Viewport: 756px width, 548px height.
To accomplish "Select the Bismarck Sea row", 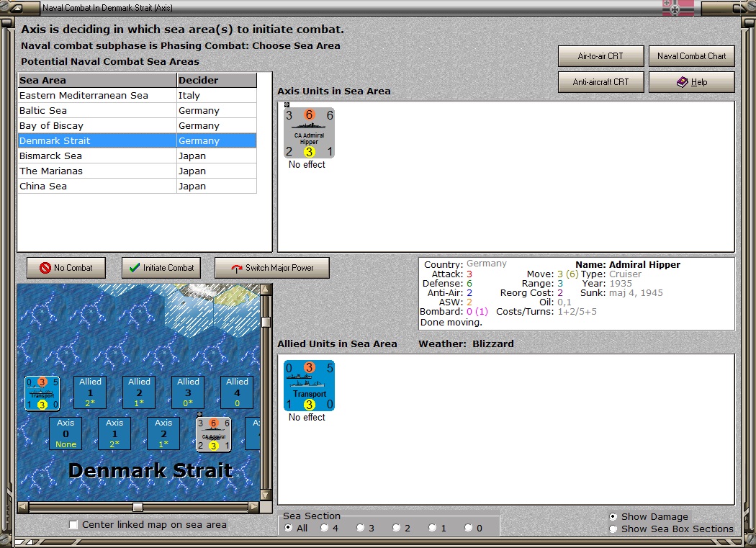I will (137, 156).
